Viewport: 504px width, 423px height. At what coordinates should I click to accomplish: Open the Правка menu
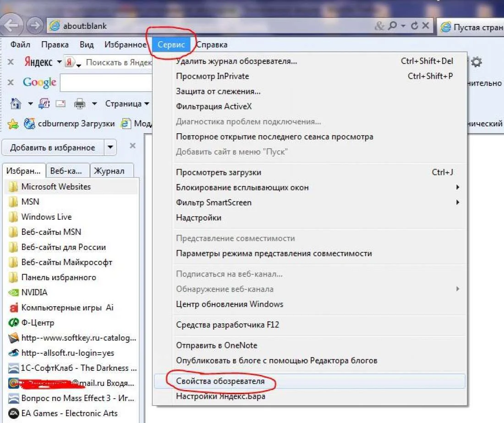coord(55,44)
